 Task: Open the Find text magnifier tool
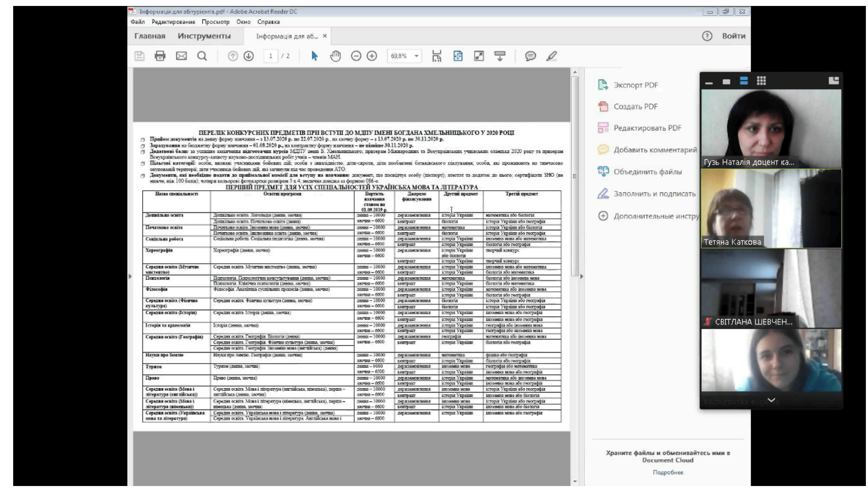(x=202, y=56)
